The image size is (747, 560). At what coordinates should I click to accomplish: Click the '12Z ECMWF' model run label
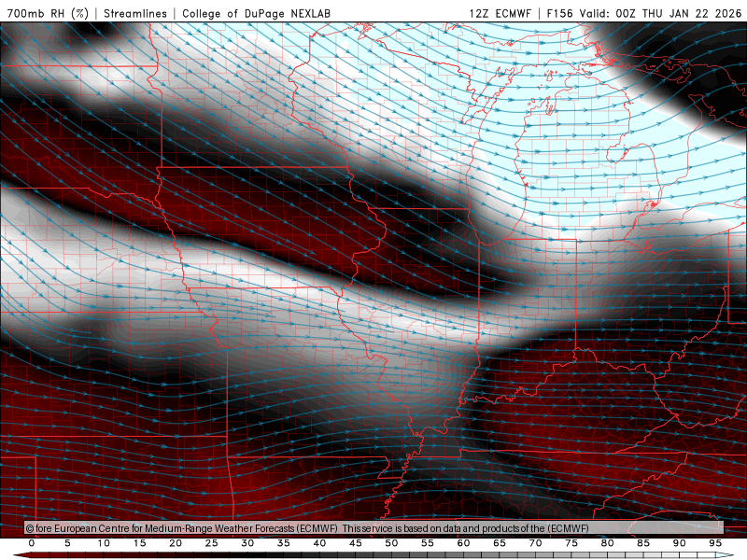pyautogui.click(x=500, y=13)
